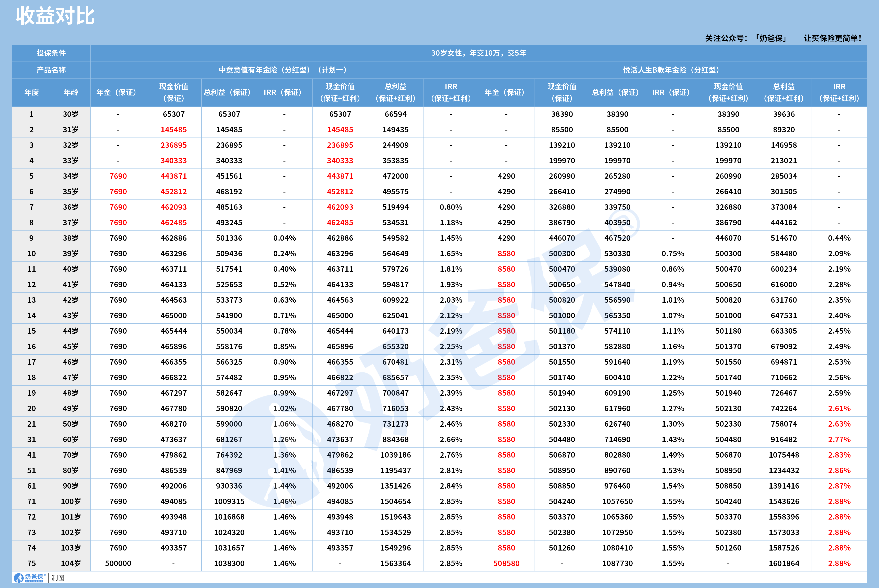Viewport: 879px width, 588px height.
Task: Click the ® registered mark next to footer logo
Action: tap(45, 575)
